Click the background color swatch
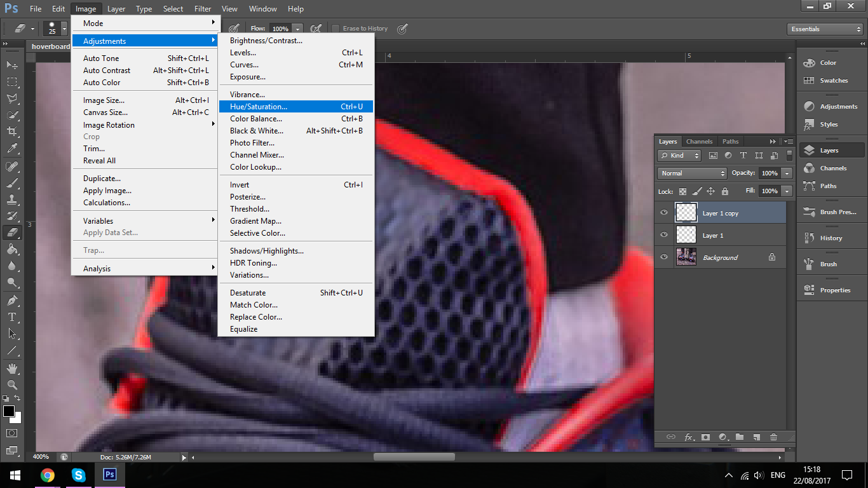 18,419
